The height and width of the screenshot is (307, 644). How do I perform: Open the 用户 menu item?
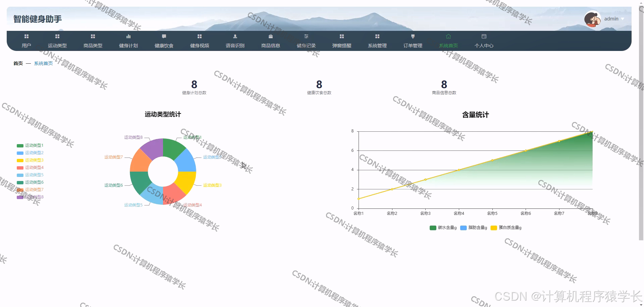pyautogui.click(x=26, y=46)
